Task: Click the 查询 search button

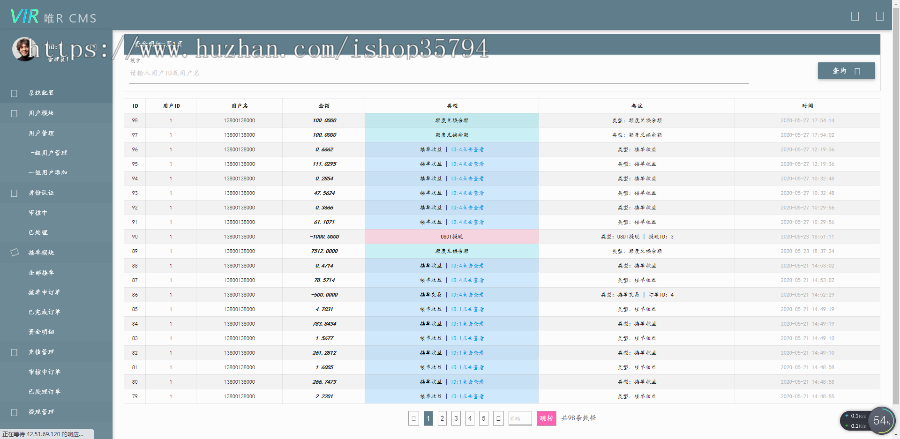Action: 846,71
